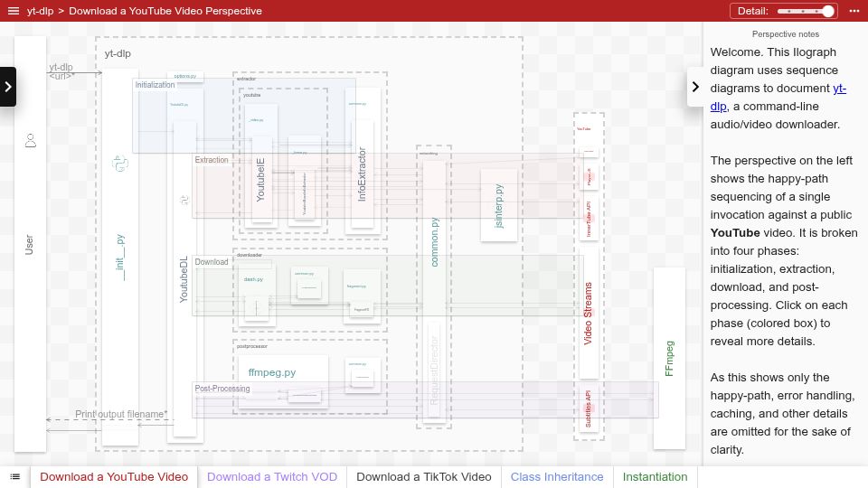This screenshot has width=868, height=488.
Task: Click the User actor icon
Action: pyautogui.click(x=31, y=141)
